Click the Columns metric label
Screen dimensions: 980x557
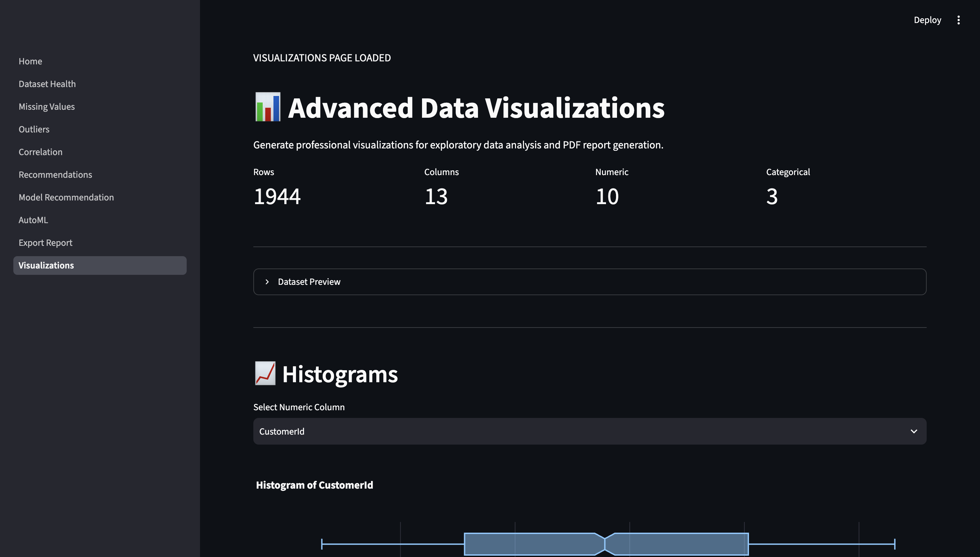tap(441, 172)
